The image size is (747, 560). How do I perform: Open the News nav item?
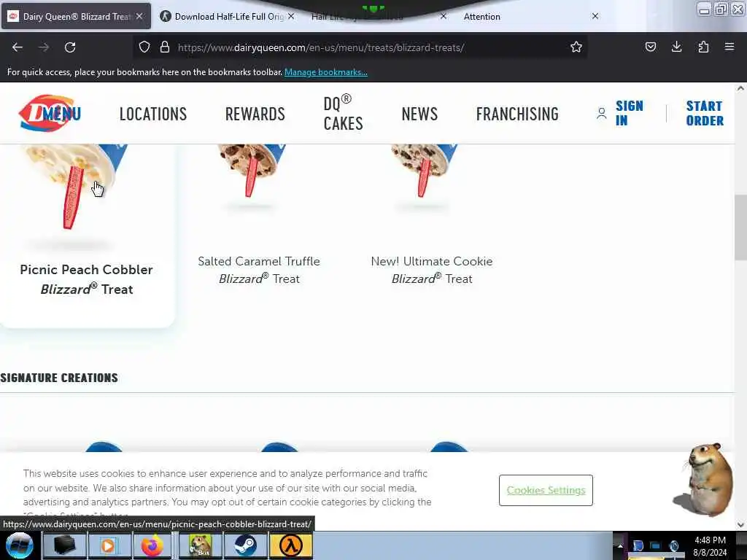419,114
